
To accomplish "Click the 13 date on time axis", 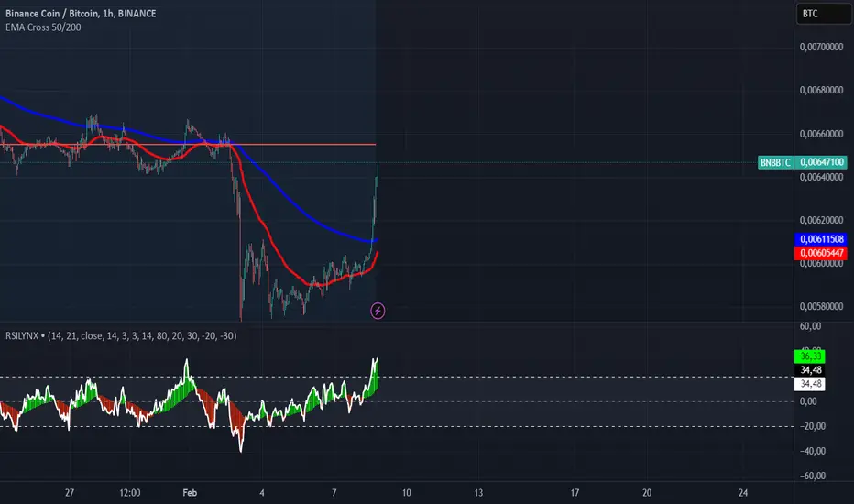I will click(x=478, y=493).
